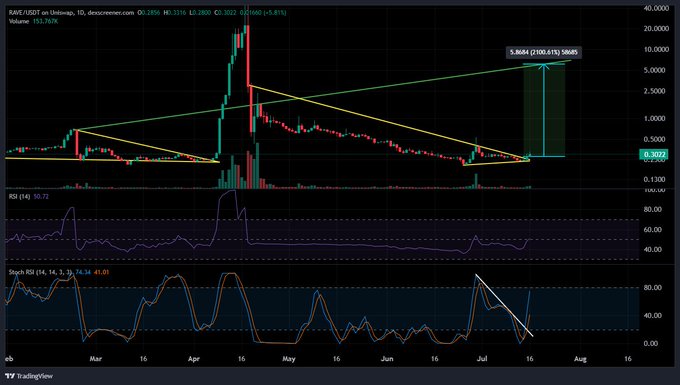Select the 2100.61% measurement label

pos(543,52)
